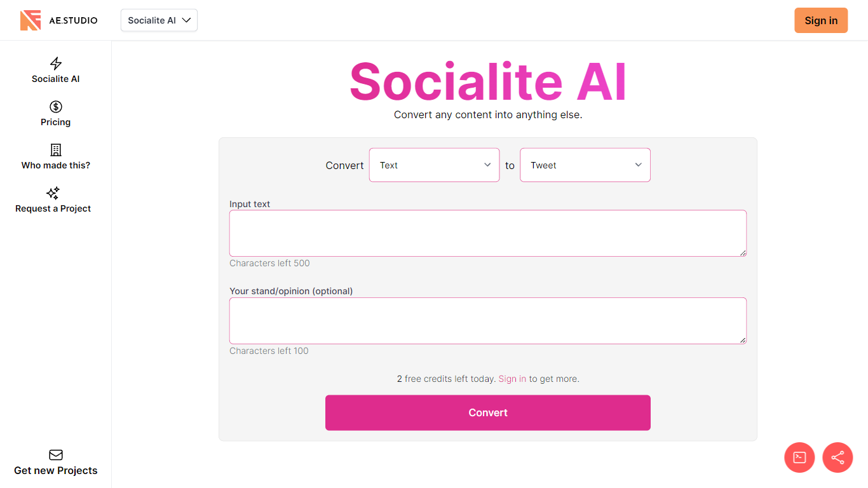
Task: Click the envelope Get new Projects icon
Action: (x=56, y=455)
